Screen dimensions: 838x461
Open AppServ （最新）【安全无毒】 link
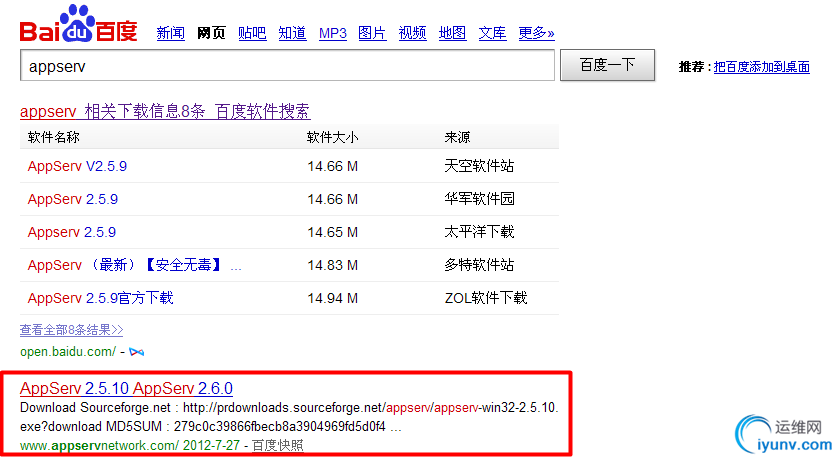pyautogui.click(x=135, y=265)
